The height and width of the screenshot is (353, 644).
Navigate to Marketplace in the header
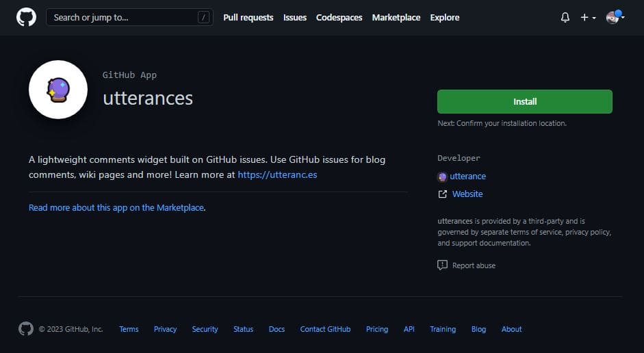tap(396, 18)
